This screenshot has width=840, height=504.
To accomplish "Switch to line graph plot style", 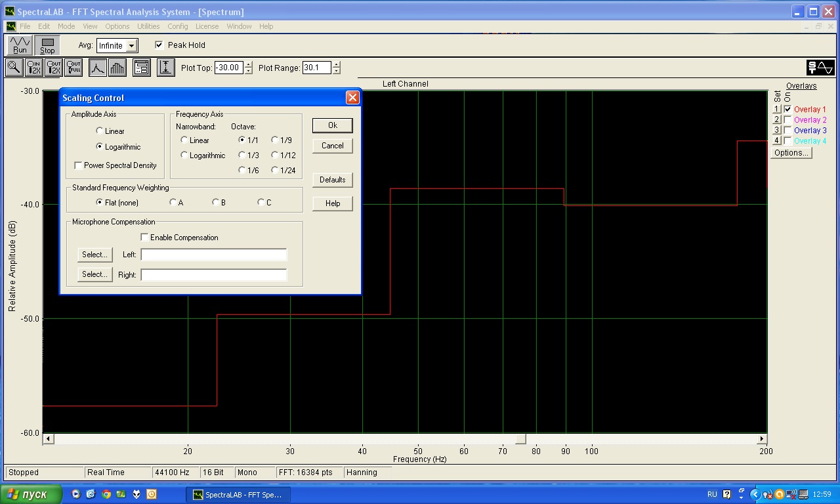I will click(97, 68).
